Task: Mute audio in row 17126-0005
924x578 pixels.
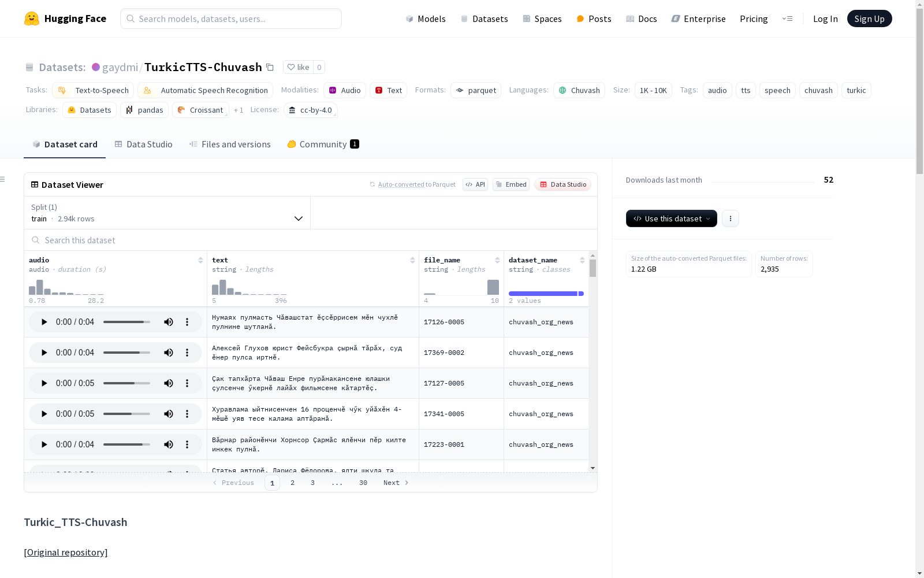Action: tap(169, 322)
